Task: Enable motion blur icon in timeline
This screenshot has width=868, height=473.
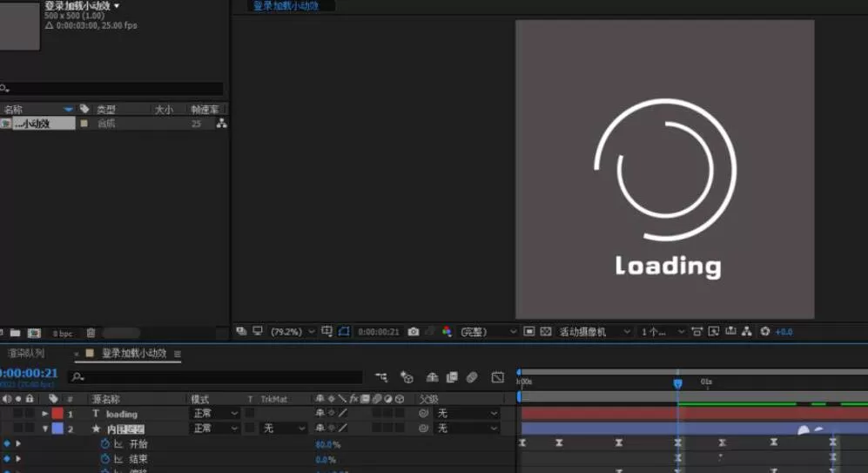Action: (x=472, y=377)
